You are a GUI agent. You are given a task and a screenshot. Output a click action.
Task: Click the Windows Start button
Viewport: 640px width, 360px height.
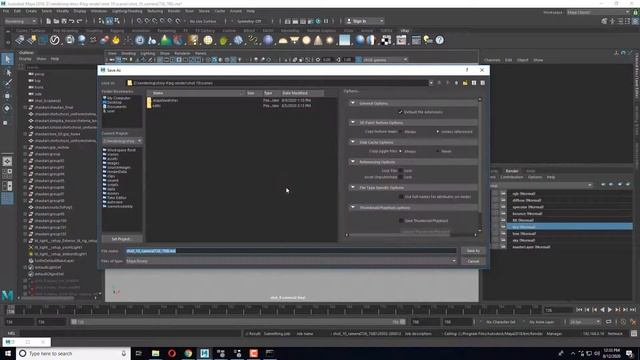click(x=8, y=353)
